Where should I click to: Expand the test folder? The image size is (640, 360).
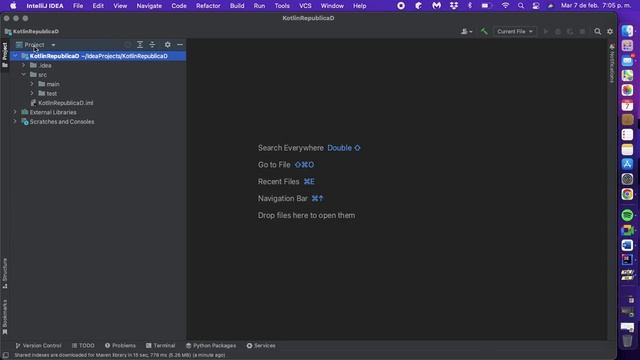[x=32, y=93]
